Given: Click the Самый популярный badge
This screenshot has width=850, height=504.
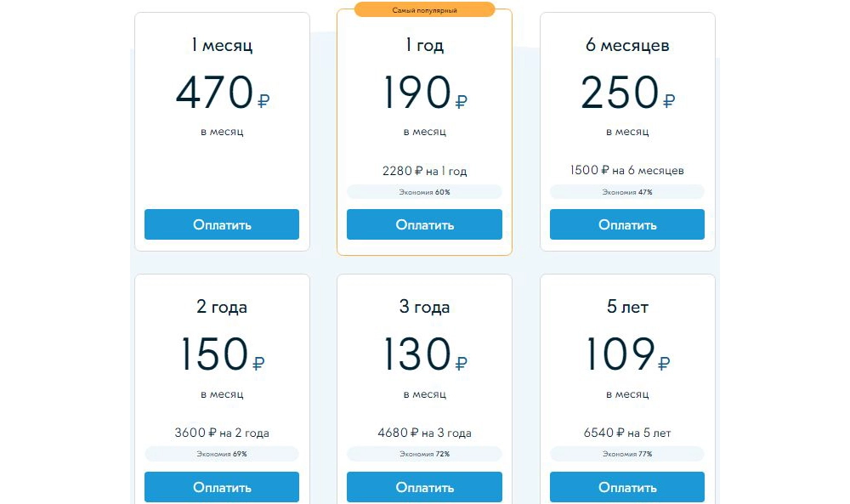Looking at the screenshot, I should [x=424, y=10].
